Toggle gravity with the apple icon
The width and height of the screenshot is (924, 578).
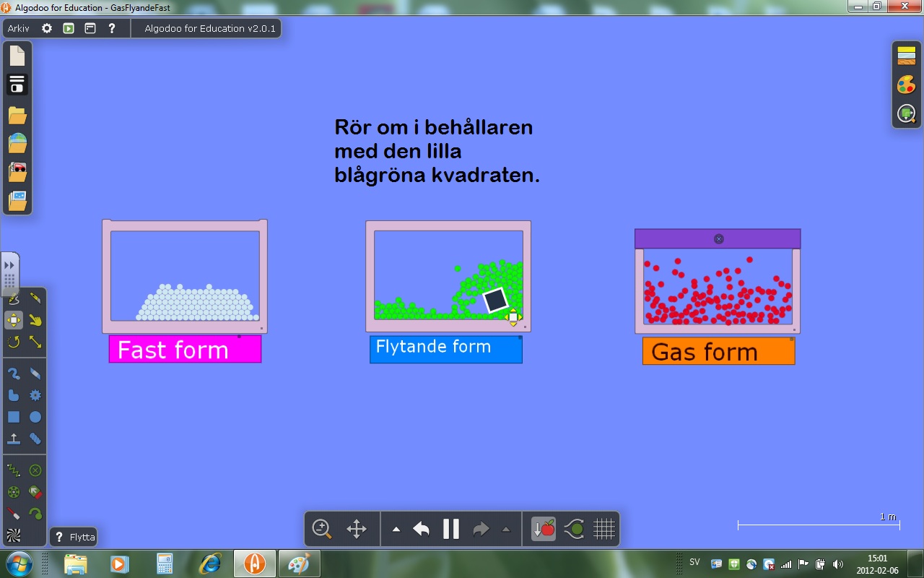coord(544,529)
